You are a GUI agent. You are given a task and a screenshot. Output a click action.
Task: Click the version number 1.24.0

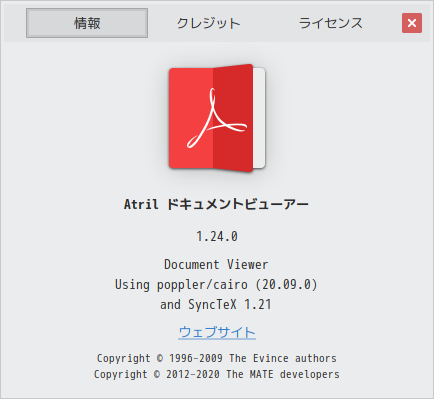217,236
